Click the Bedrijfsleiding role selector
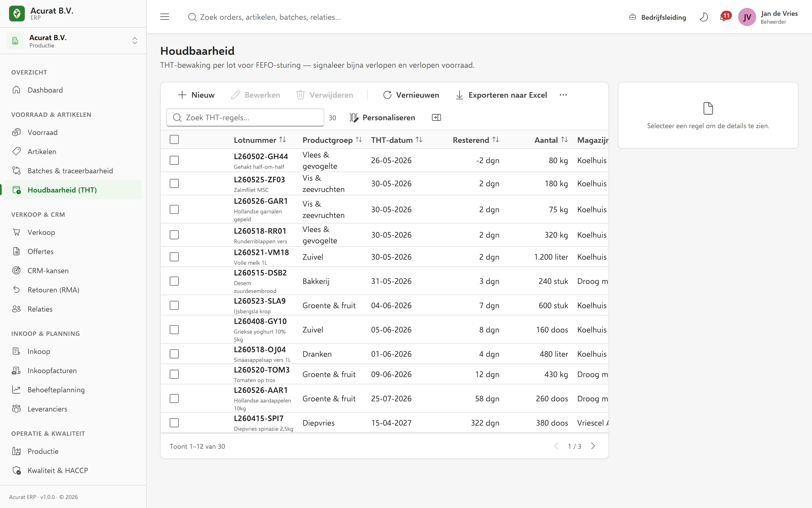Screen dimensions: 812x508 657,17
